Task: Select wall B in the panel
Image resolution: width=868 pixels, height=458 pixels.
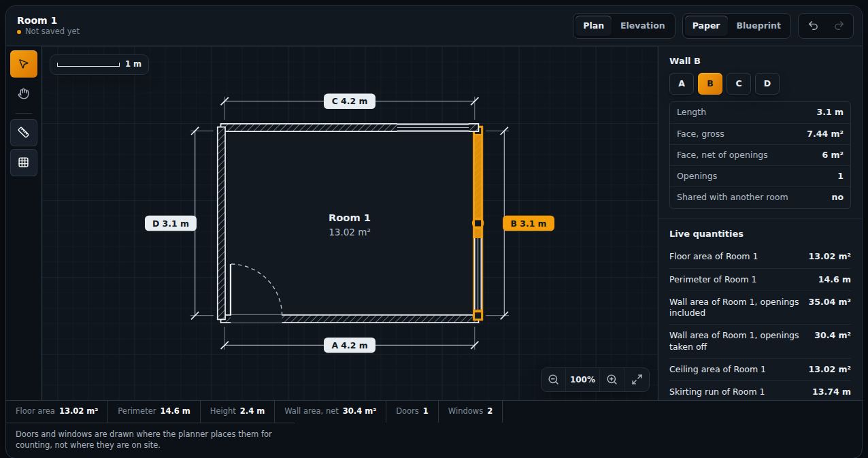Action: (710, 84)
